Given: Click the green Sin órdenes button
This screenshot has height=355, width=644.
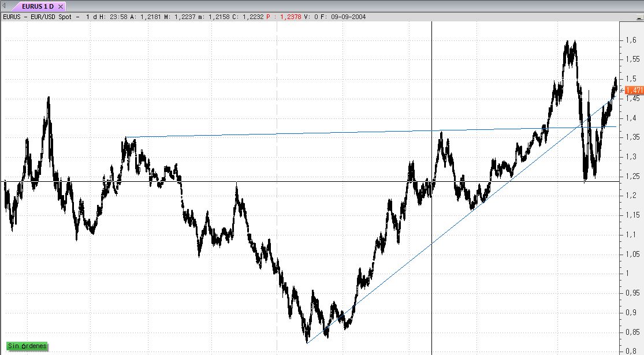Looking at the screenshot, I should point(27,346).
